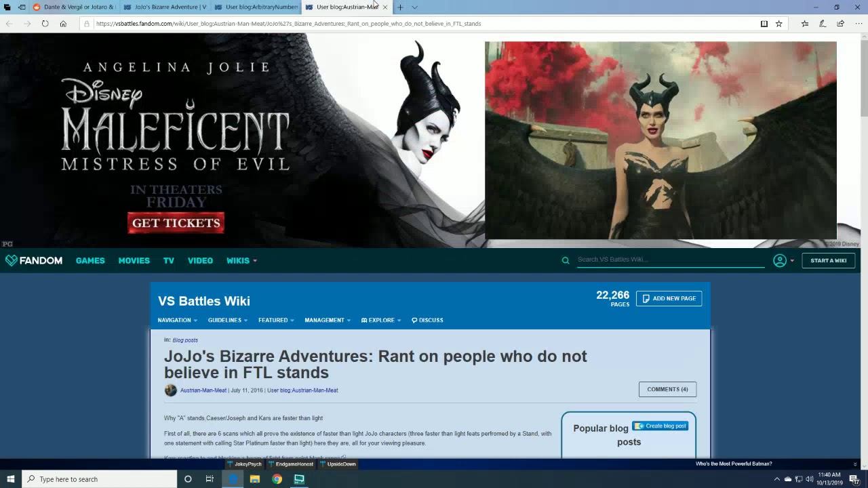
Task: Click 'Type here to search' taskbar box
Action: tap(100, 479)
